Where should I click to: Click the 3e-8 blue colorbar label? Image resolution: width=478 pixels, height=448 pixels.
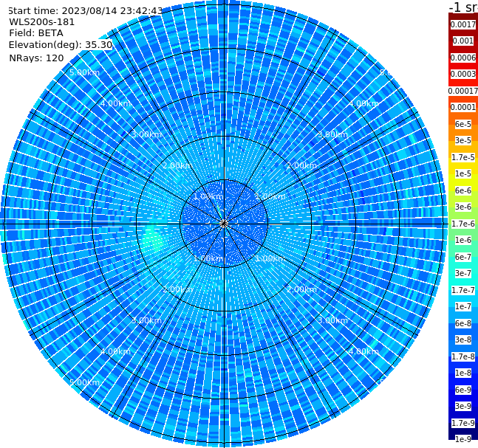point(463,340)
